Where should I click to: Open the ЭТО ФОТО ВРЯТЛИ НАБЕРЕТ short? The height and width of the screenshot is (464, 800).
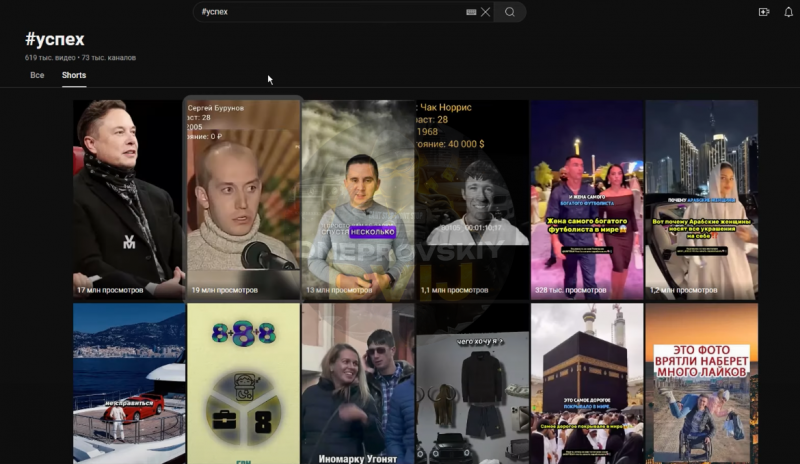click(x=701, y=383)
